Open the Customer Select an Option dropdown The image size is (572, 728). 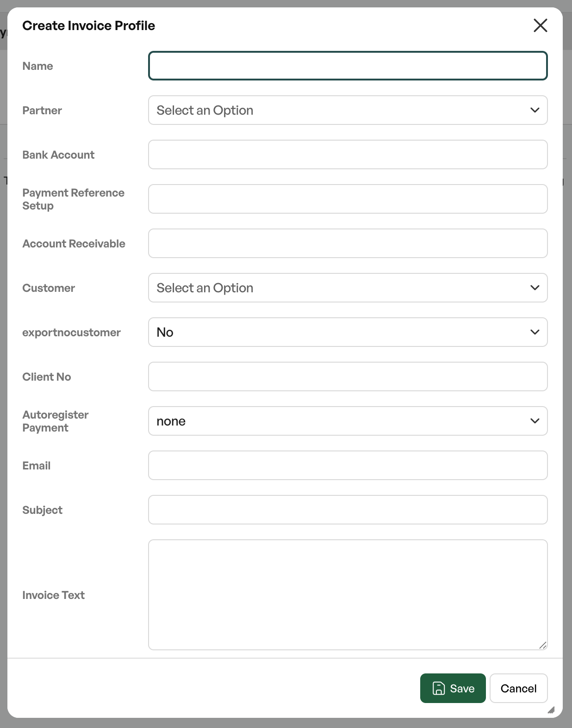click(348, 288)
